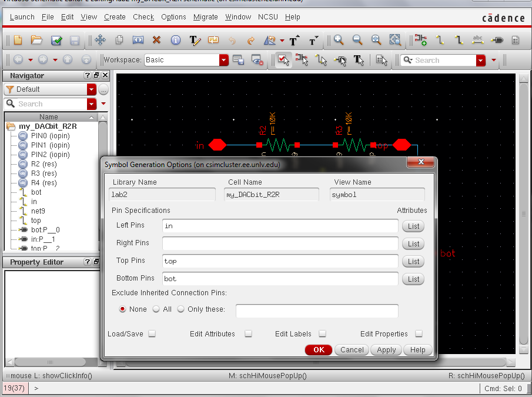532x397 pixels.
Task: Click the red X Delete icon
Action: pos(156,40)
